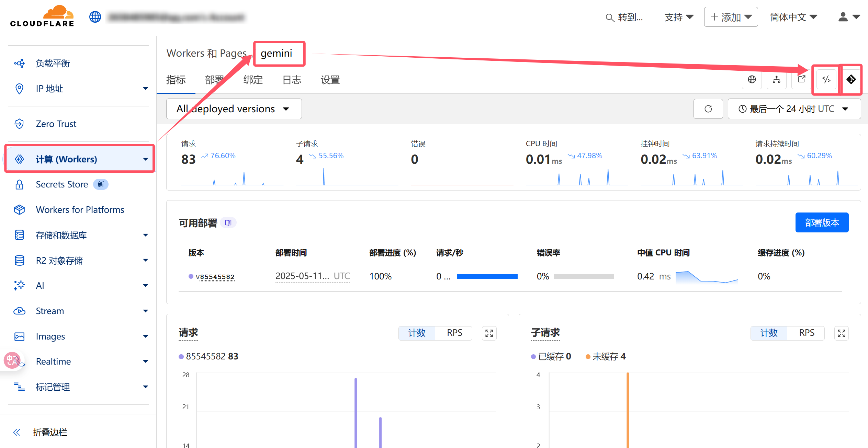Toggle the 已缓存 series legend
This screenshot has height=448, width=868.
pos(551,356)
